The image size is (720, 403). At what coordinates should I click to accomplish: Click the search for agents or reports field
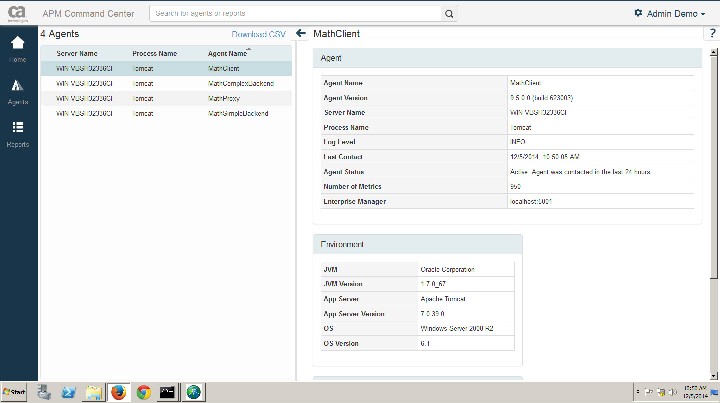(295, 14)
